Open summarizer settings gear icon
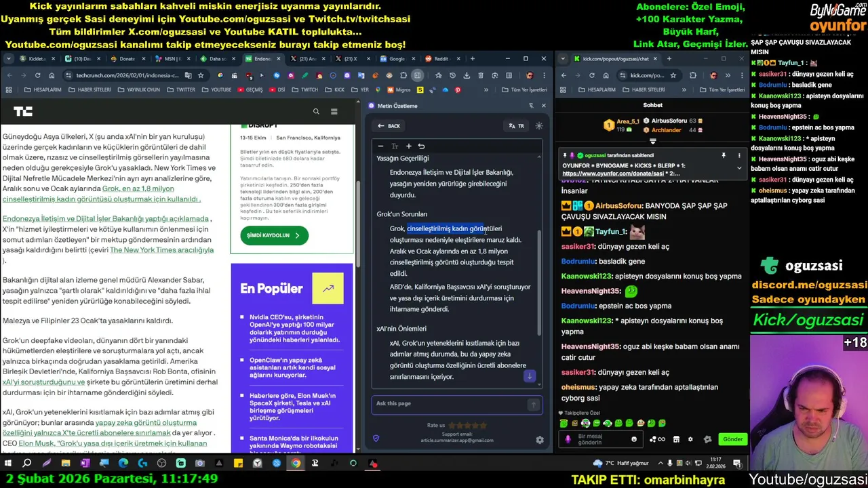 click(540, 440)
